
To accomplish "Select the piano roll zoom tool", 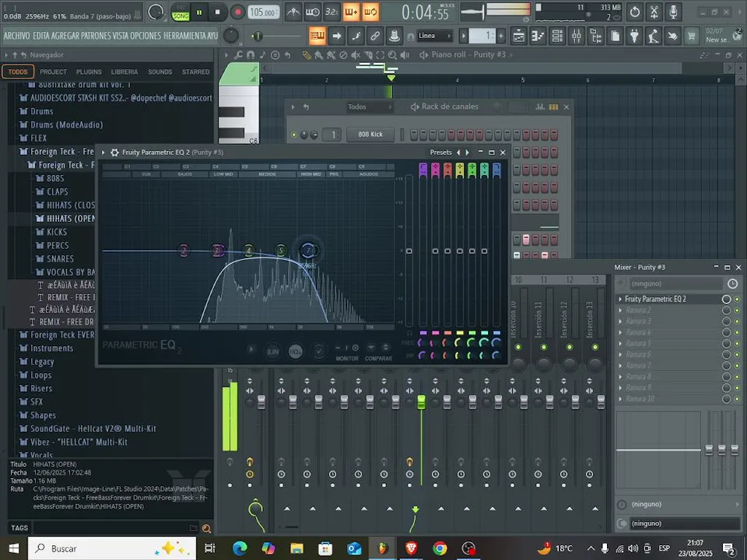I will point(392,55).
